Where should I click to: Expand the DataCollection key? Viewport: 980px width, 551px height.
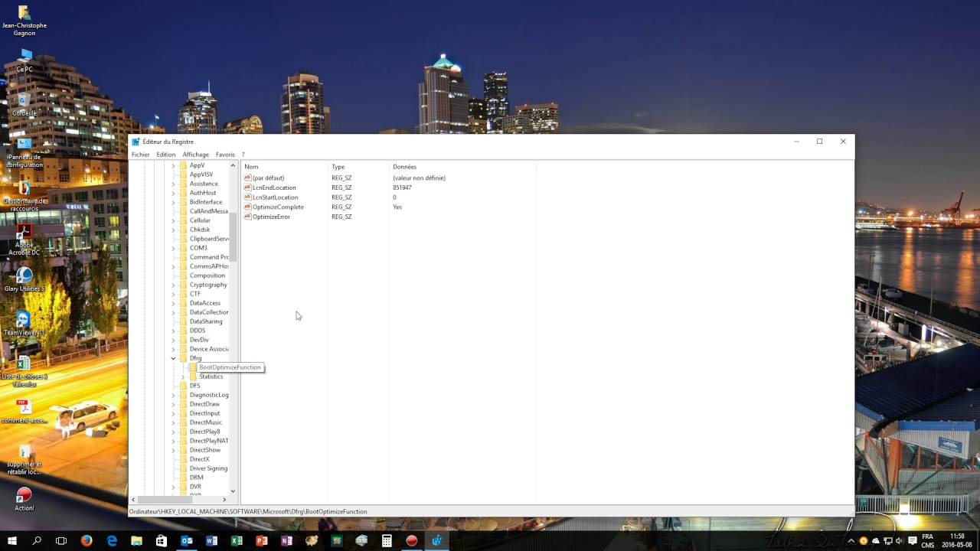[174, 312]
